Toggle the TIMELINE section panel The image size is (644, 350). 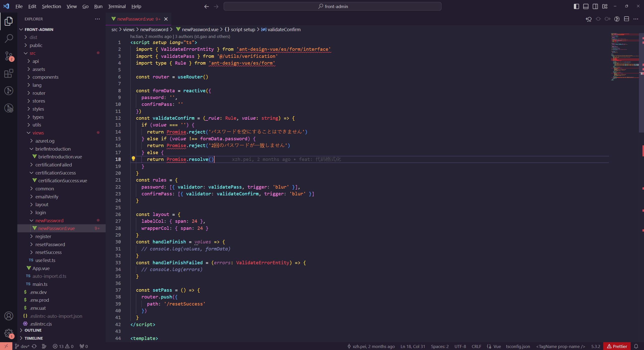pos(34,338)
